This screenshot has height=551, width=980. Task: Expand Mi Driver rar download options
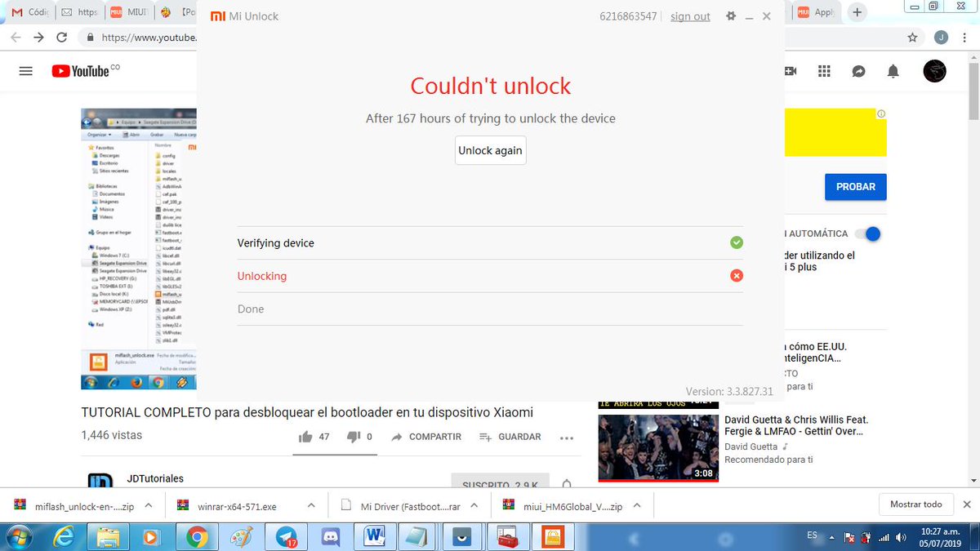474,505
